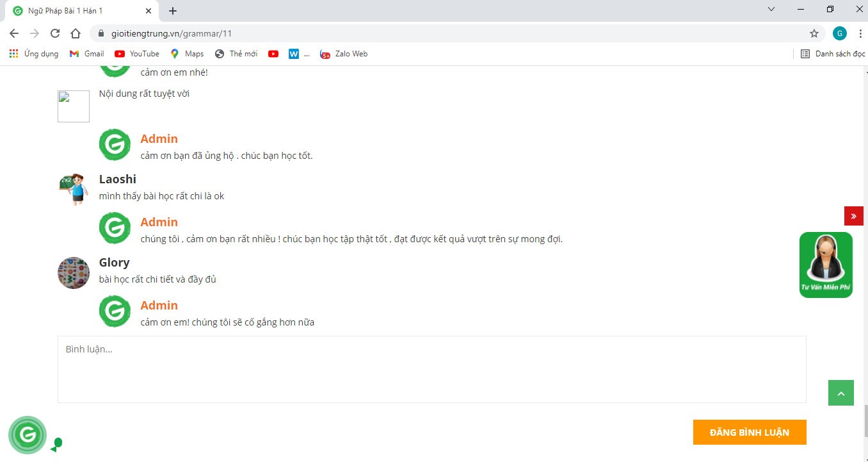Reload the current page
The width and height of the screenshot is (868, 462).
pos(55,33)
